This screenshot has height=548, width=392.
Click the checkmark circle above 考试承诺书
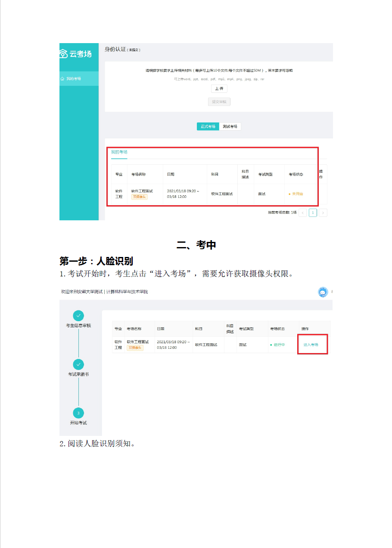78,364
